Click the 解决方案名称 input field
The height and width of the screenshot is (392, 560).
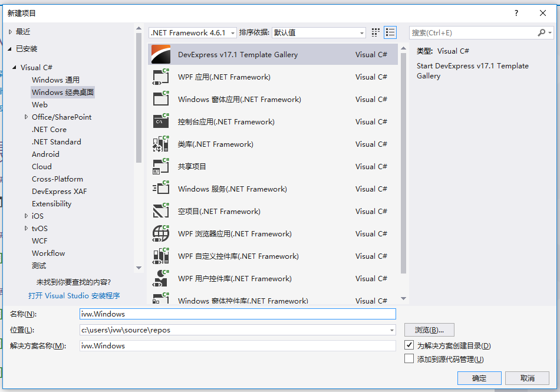click(x=238, y=345)
